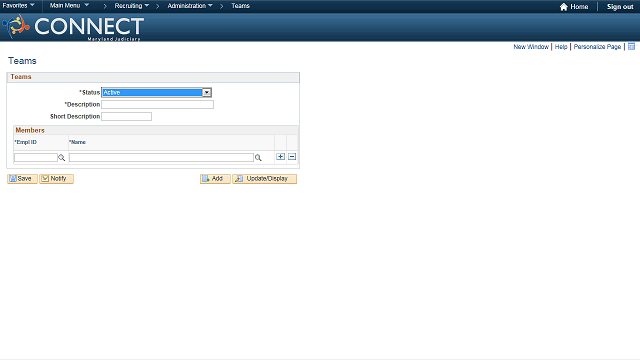Viewport: 640px width, 360px height.
Task: Click the Name lookup magnifier icon
Action: click(x=258, y=158)
